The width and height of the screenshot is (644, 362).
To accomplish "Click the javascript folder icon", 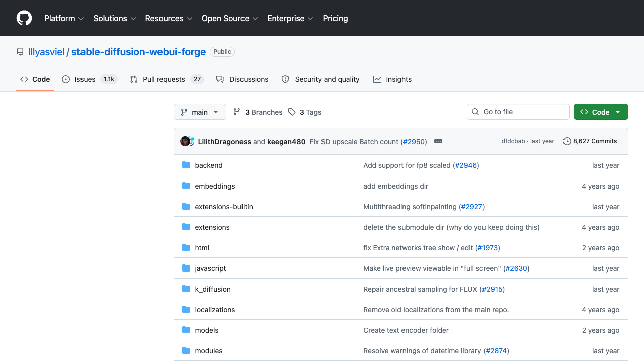I will click(186, 268).
